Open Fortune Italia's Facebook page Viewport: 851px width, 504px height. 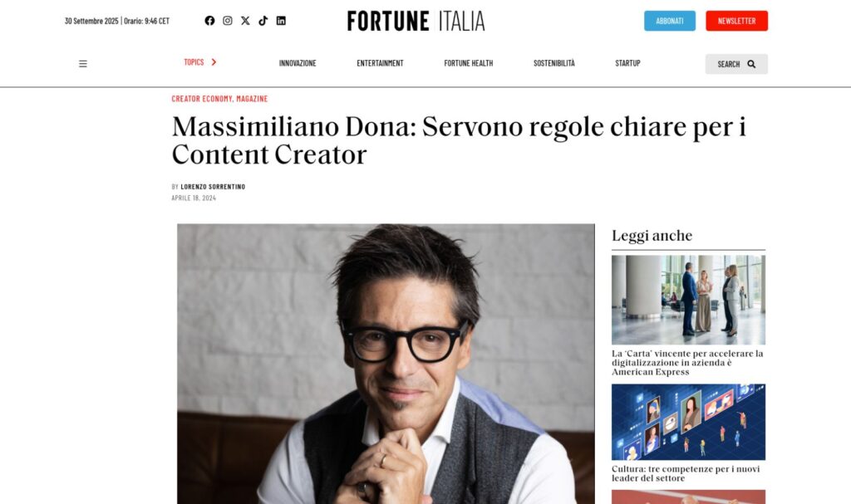tap(209, 21)
